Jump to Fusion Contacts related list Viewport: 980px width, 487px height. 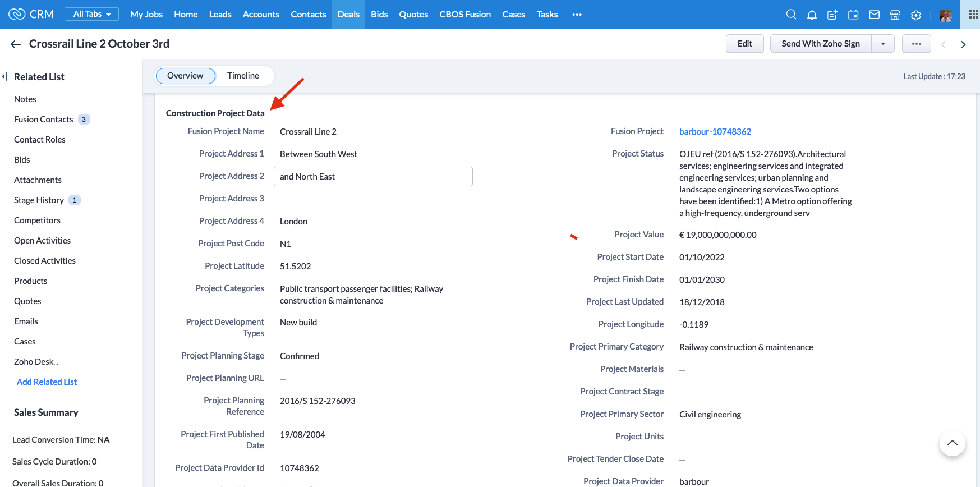tap(44, 120)
